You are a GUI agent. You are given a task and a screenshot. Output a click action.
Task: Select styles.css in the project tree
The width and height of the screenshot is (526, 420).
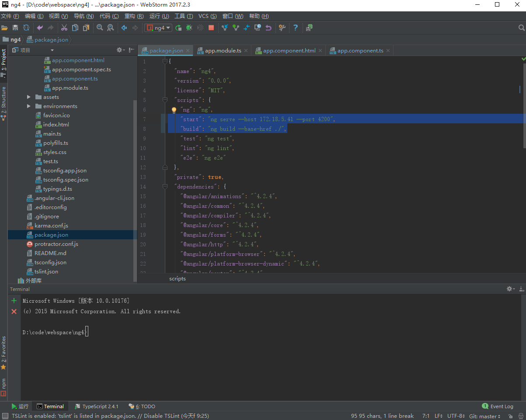tap(55, 152)
